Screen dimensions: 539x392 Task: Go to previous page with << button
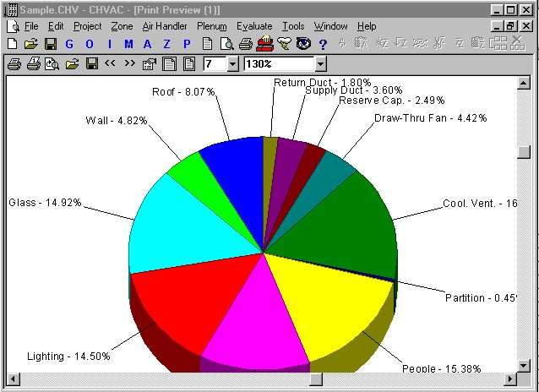pos(110,63)
